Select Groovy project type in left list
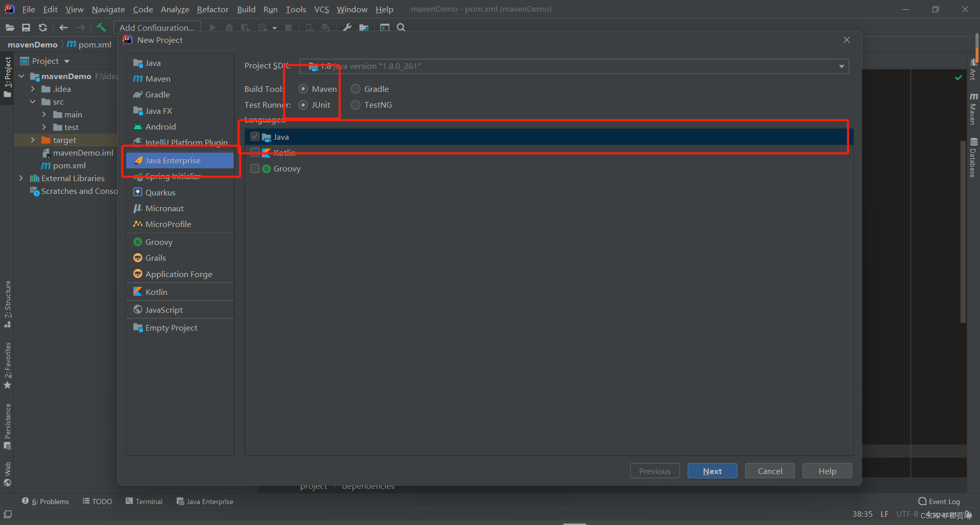Viewport: 980px width, 525px height. pos(180,242)
